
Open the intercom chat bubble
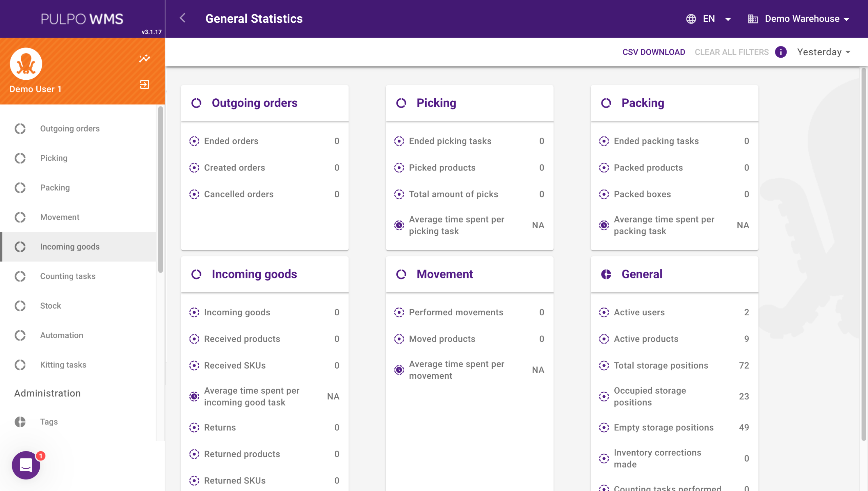(26, 465)
